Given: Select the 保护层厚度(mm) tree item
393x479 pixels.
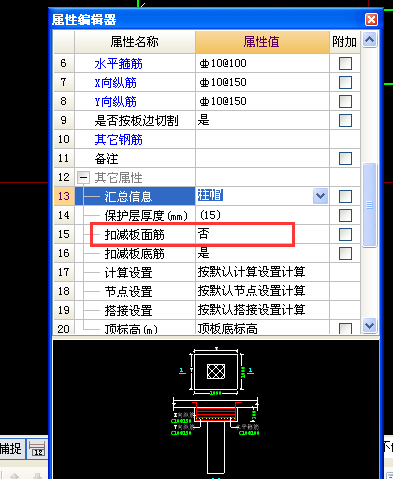Looking at the screenshot, I should (x=146, y=215).
